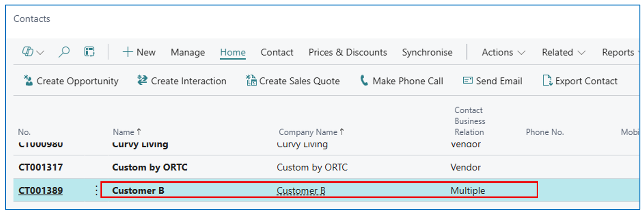Click the Create Sales Quote icon
Image resolution: width=644 pixels, height=213 pixels.
point(251,81)
